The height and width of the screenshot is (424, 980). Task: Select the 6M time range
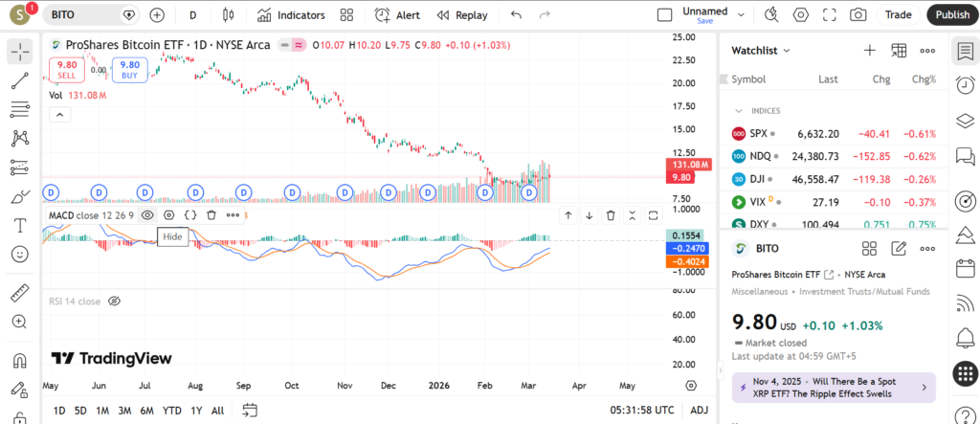[x=146, y=411]
